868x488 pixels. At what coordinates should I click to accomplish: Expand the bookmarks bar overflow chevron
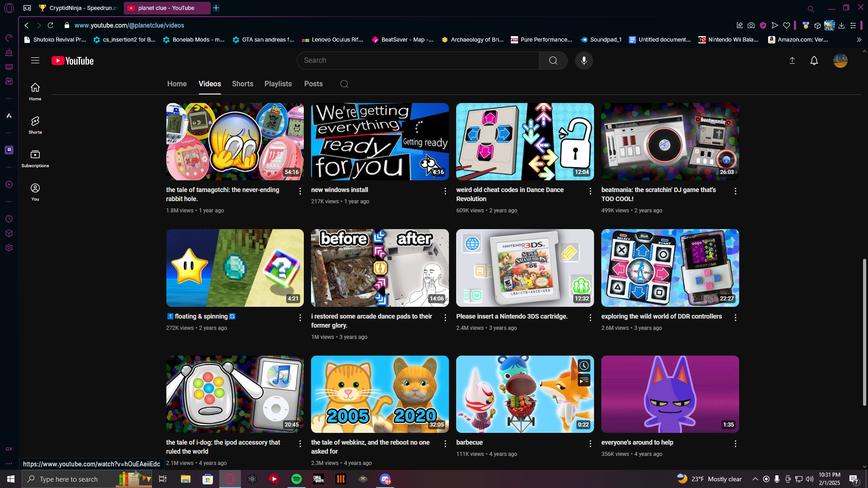[x=859, y=40]
